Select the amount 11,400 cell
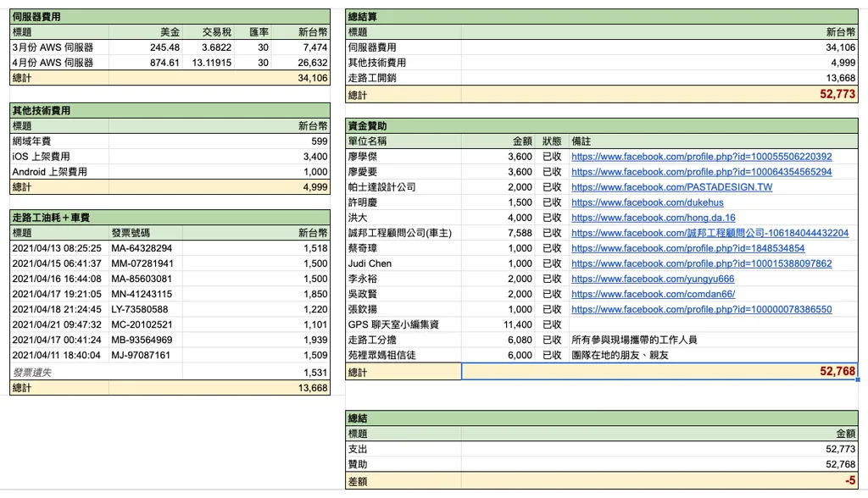 point(498,325)
